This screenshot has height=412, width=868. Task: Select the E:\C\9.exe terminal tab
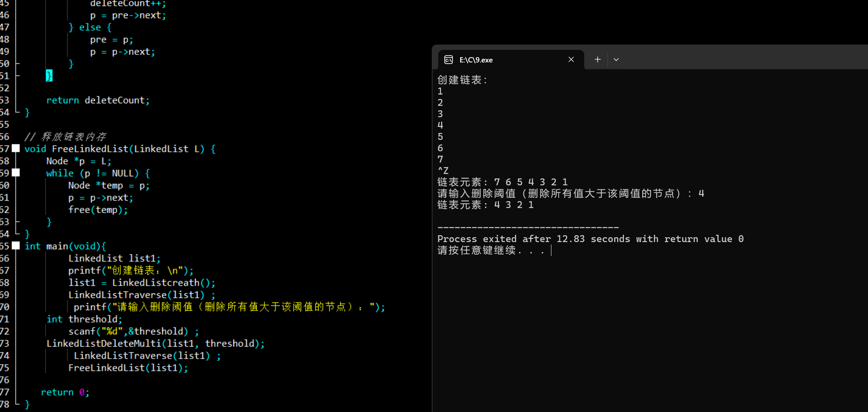click(x=499, y=59)
